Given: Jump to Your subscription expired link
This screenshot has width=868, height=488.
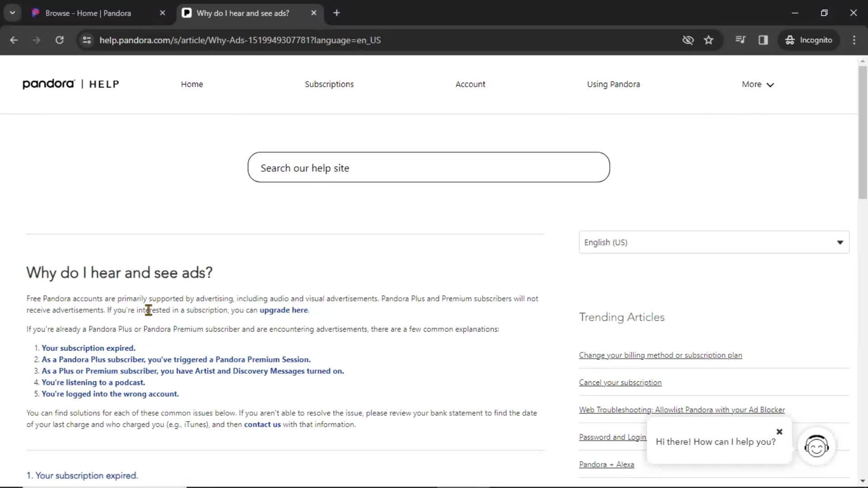Looking at the screenshot, I should click(88, 348).
